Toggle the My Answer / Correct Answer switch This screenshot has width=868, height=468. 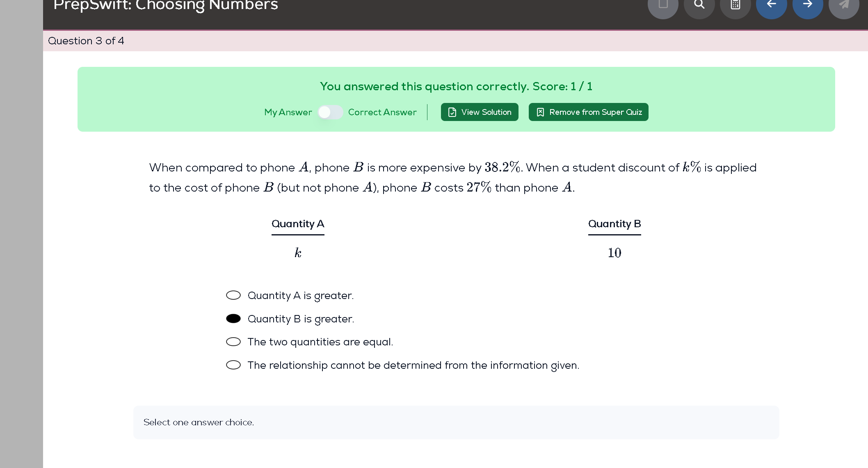click(330, 112)
